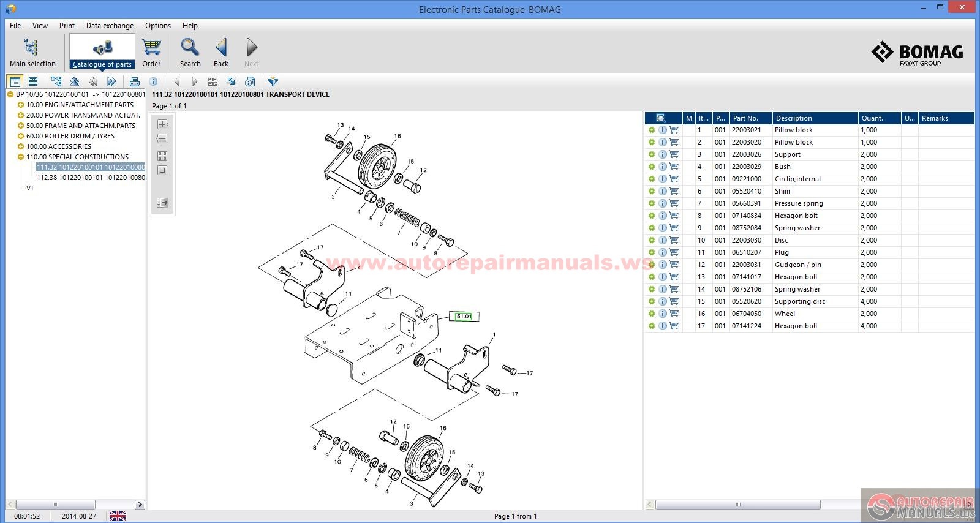Print the current parts page

click(x=135, y=81)
